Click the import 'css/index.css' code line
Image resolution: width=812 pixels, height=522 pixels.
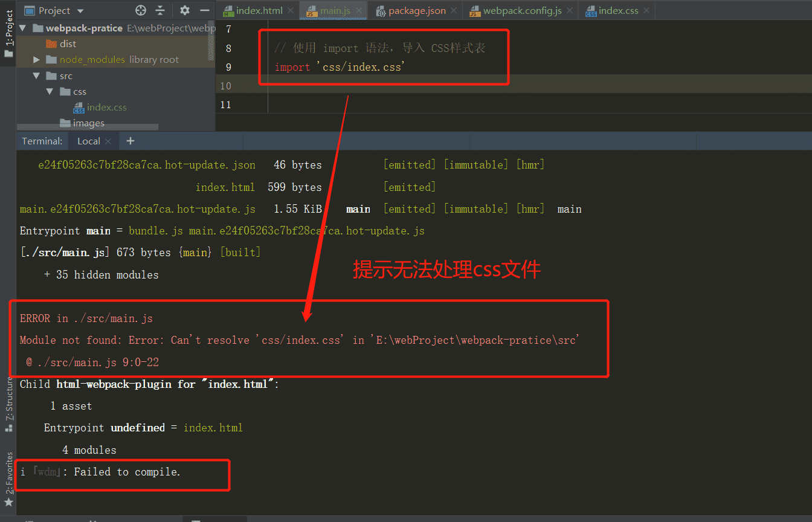(x=338, y=67)
